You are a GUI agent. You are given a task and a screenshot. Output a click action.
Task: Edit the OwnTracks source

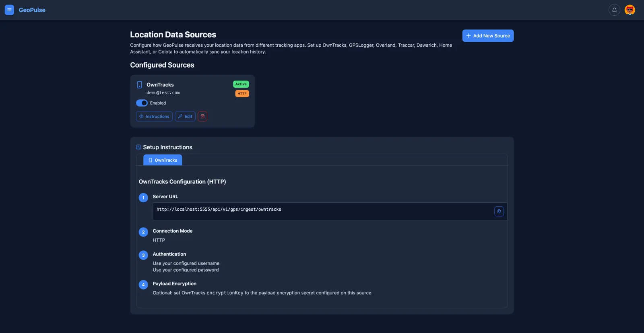pyautogui.click(x=185, y=116)
